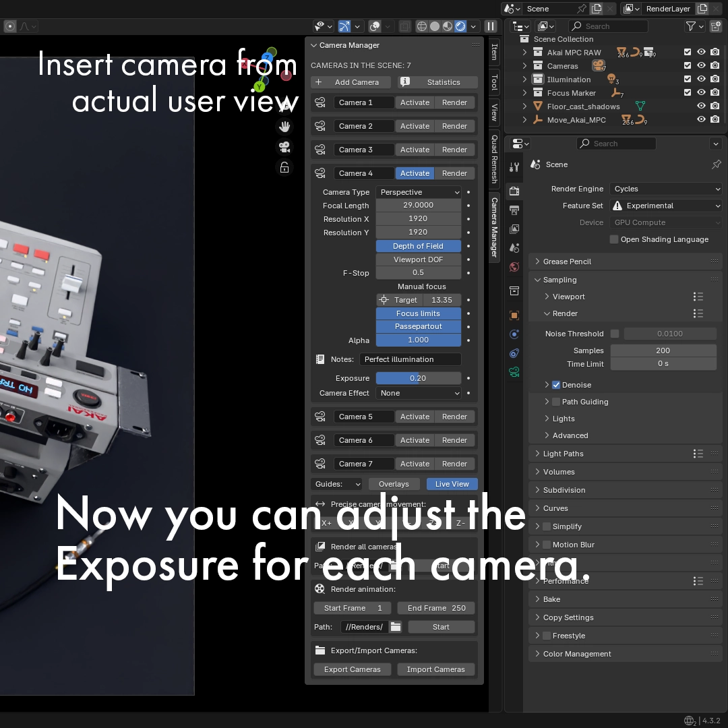Screen dimensions: 728x728
Task: Click the lock camera to view icon
Action: tap(284, 168)
